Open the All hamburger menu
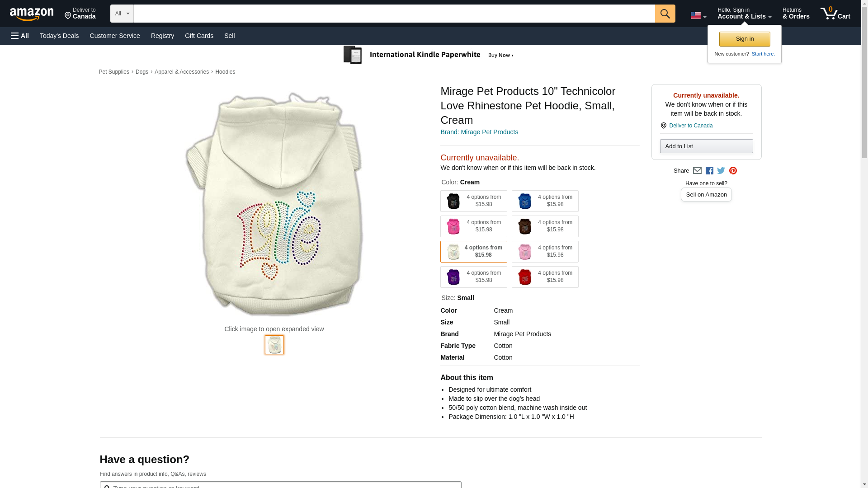 (20, 36)
